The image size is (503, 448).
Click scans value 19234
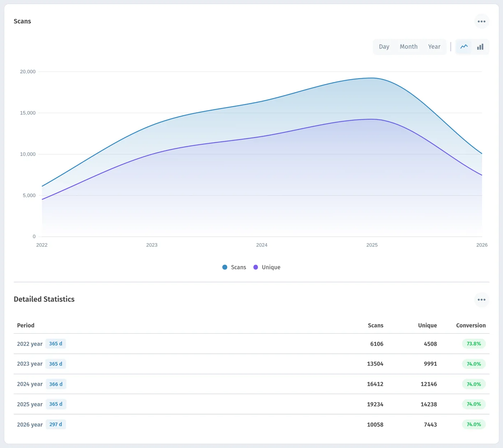[x=375, y=404]
